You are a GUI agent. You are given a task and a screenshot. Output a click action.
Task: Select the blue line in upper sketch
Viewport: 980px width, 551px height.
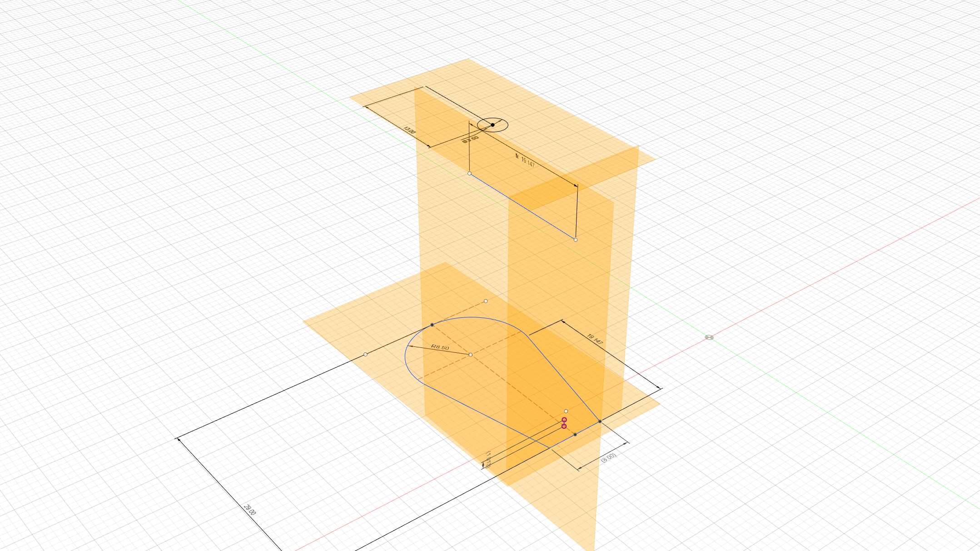[x=522, y=206]
